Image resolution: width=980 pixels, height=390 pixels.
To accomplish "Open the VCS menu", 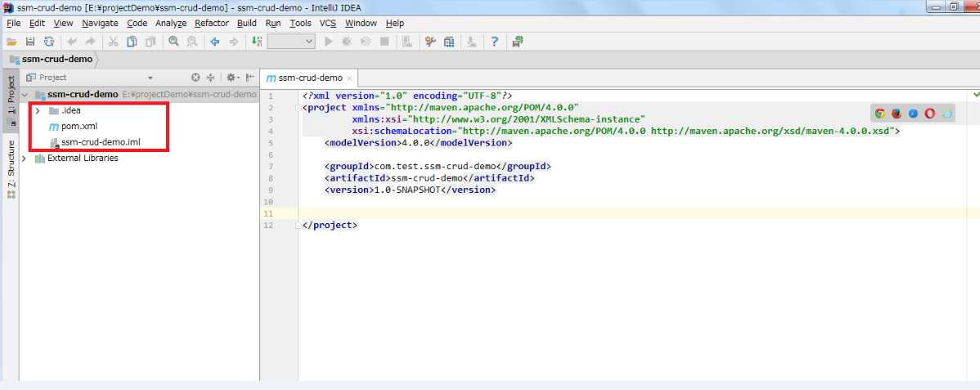I will click(328, 23).
